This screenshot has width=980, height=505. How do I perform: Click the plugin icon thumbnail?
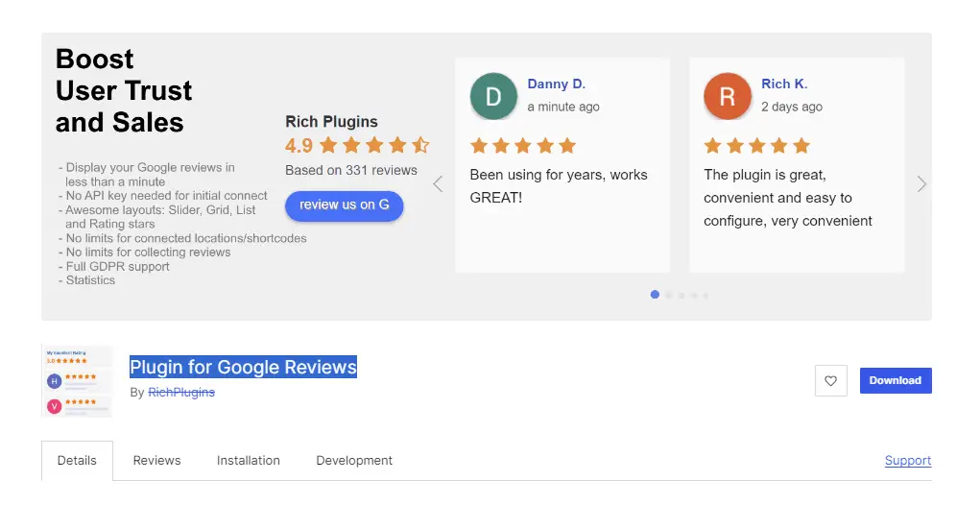tap(77, 380)
